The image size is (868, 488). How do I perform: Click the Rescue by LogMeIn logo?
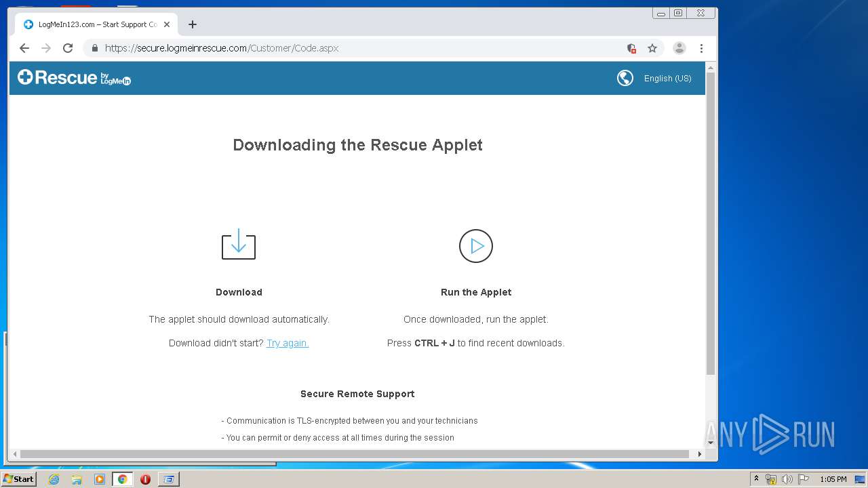pyautogui.click(x=74, y=78)
